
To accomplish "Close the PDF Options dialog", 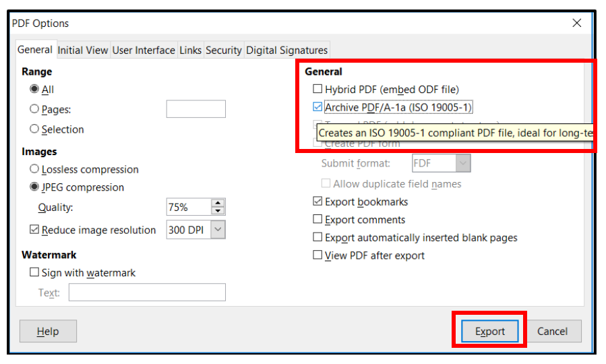I will 576,23.
